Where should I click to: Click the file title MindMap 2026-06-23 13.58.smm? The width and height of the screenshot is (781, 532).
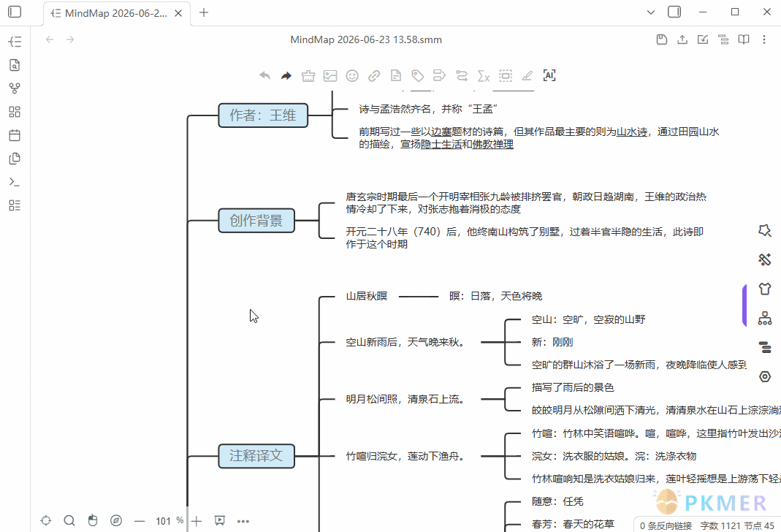pos(366,40)
